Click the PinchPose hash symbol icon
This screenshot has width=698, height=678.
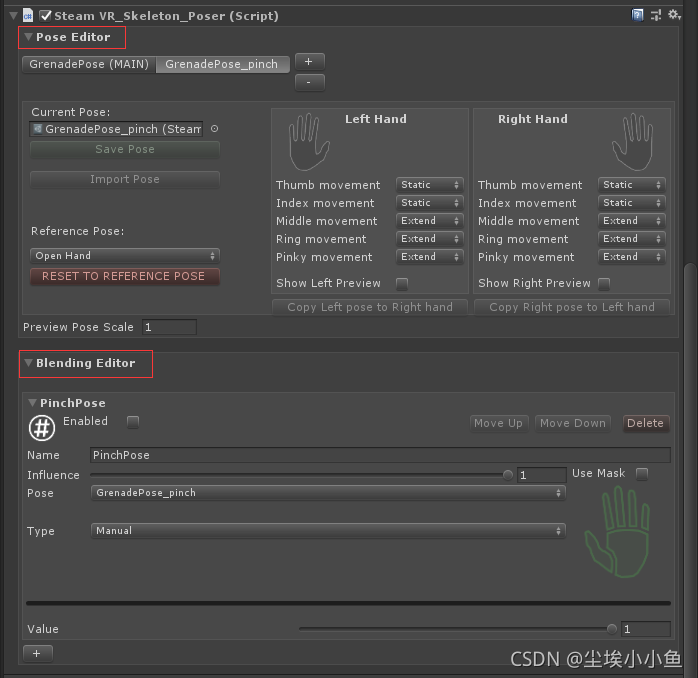coord(42,428)
